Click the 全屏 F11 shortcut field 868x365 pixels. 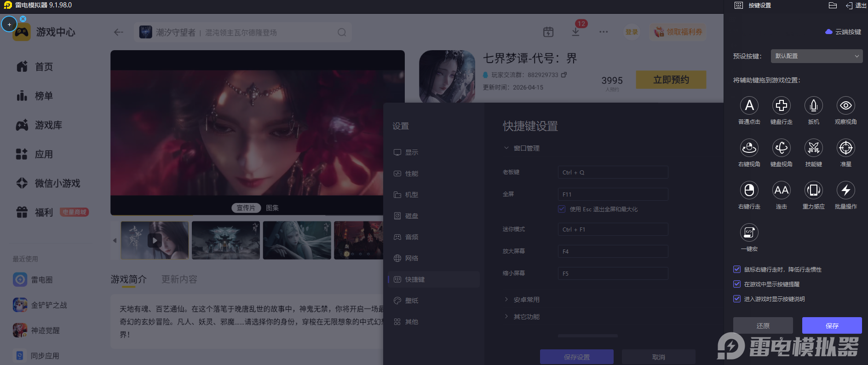pyautogui.click(x=613, y=194)
